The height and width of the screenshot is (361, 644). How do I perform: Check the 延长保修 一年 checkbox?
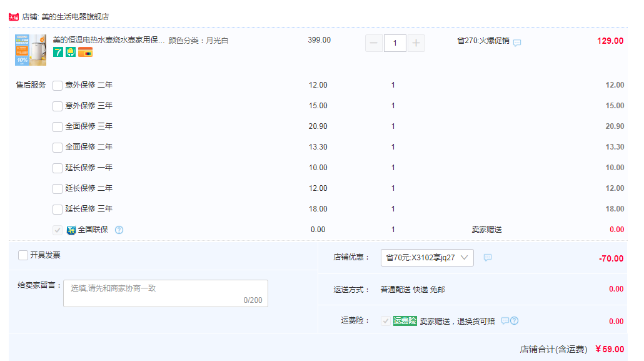pos(58,168)
